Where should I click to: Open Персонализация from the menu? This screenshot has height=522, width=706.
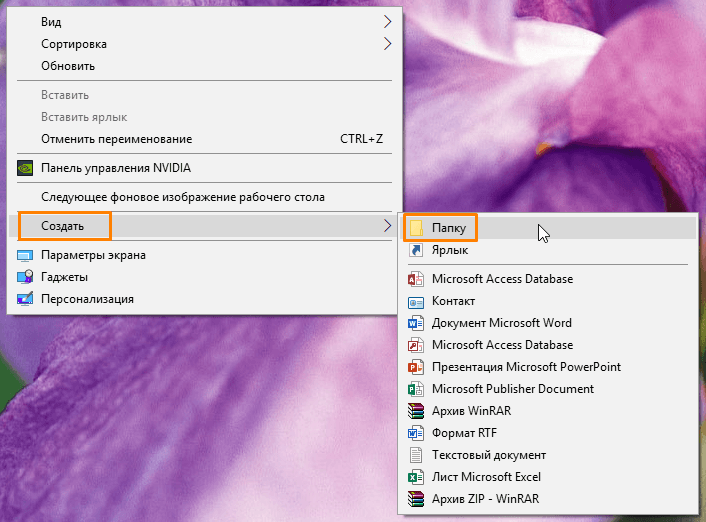pos(204,299)
